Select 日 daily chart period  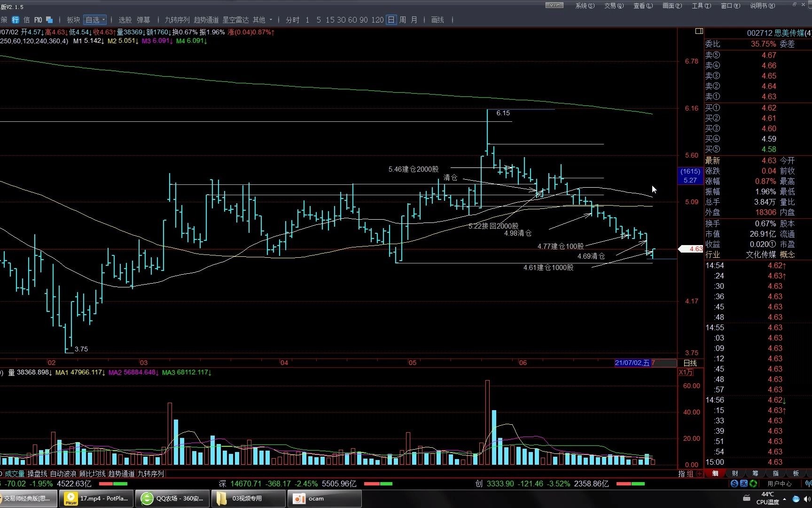(391, 20)
